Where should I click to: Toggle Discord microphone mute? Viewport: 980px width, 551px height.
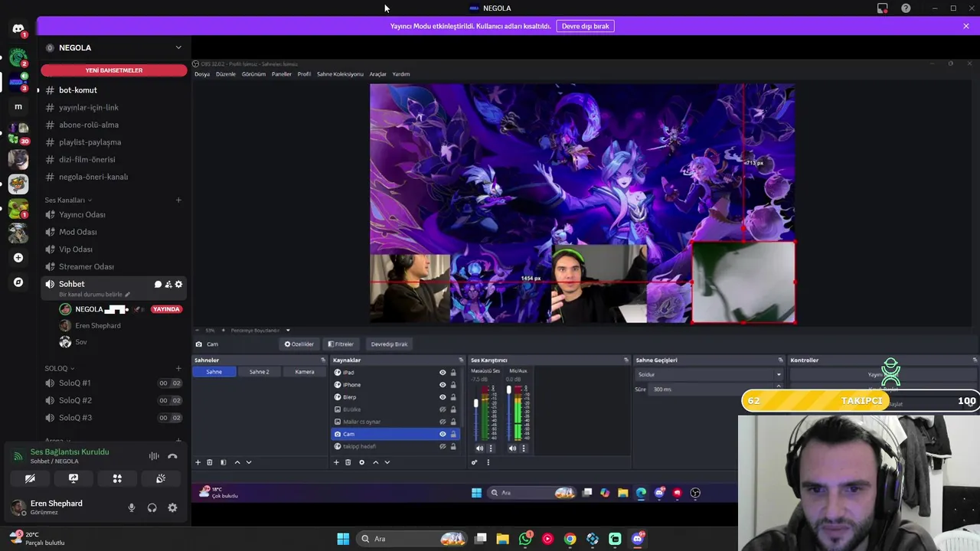pos(132,507)
